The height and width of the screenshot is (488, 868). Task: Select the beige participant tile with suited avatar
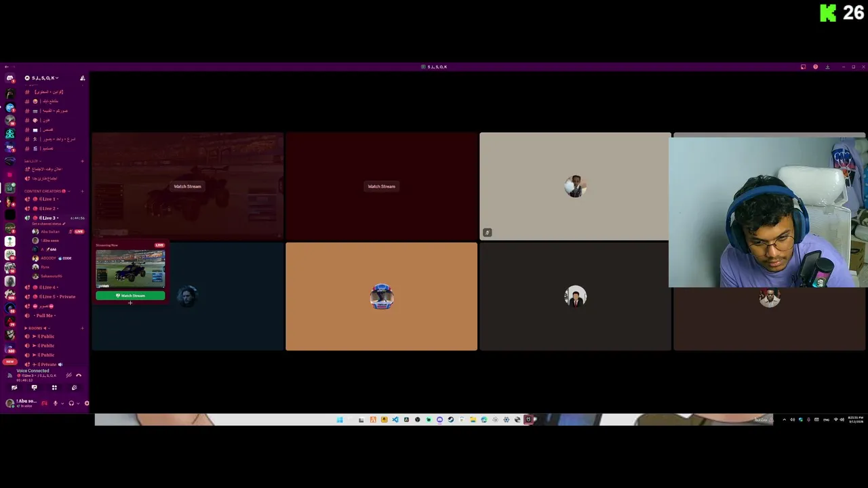pyautogui.click(x=575, y=186)
